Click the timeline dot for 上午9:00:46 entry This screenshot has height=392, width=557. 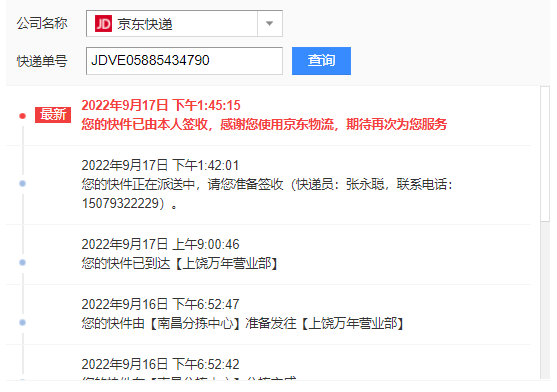(22, 262)
